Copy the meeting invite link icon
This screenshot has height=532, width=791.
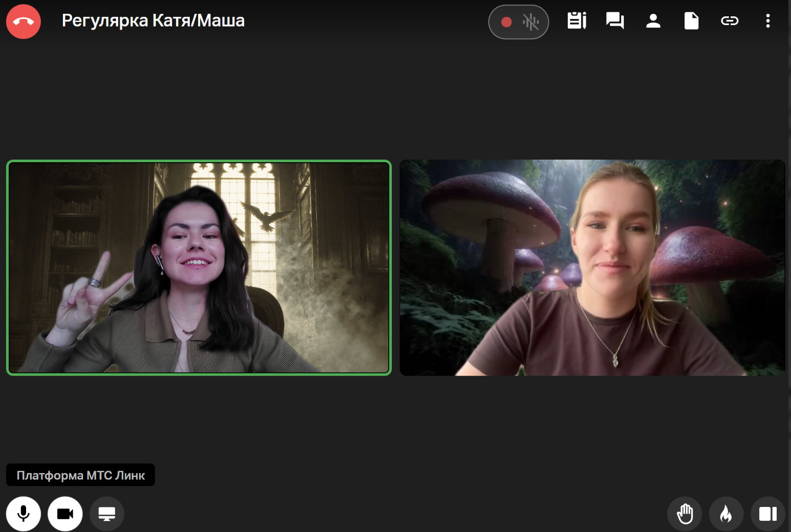tap(730, 21)
